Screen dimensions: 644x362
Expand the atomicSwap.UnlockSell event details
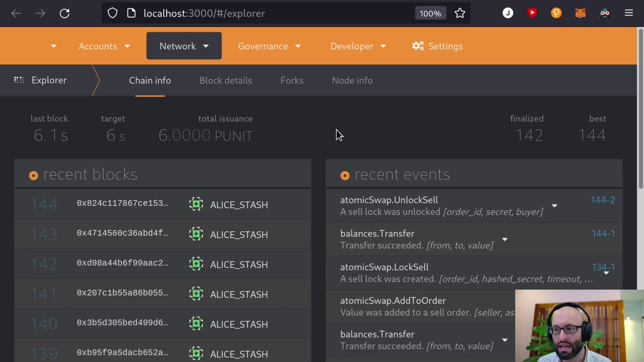coord(554,206)
